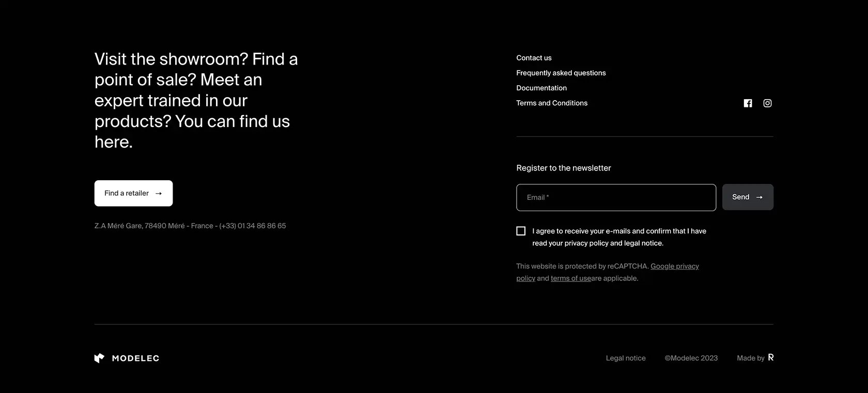Open the Legal notice link

[626, 358]
